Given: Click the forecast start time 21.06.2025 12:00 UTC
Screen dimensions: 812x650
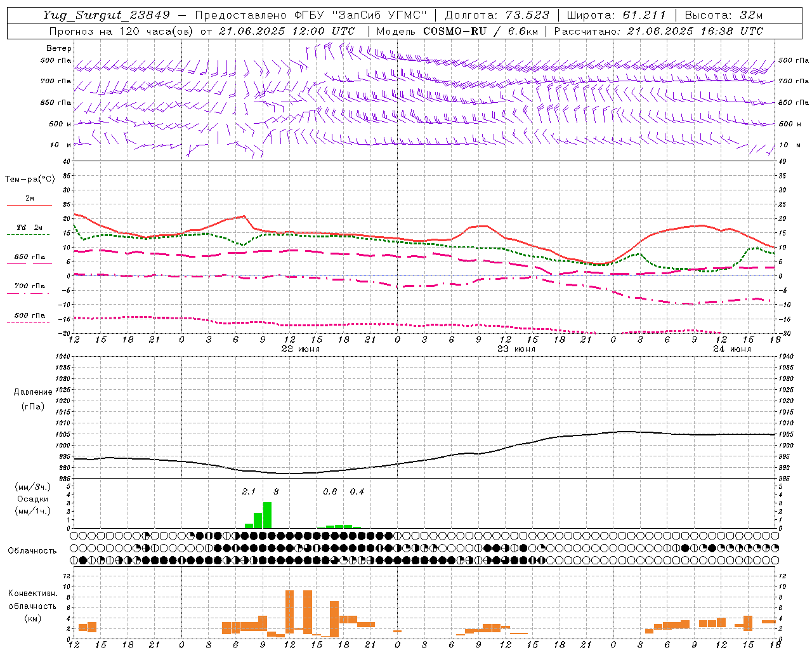Looking at the screenshot, I should tap(287, 31).
